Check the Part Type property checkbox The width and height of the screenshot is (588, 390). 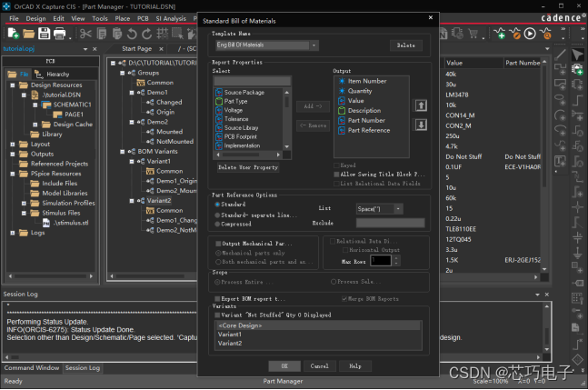click(219, 101)
